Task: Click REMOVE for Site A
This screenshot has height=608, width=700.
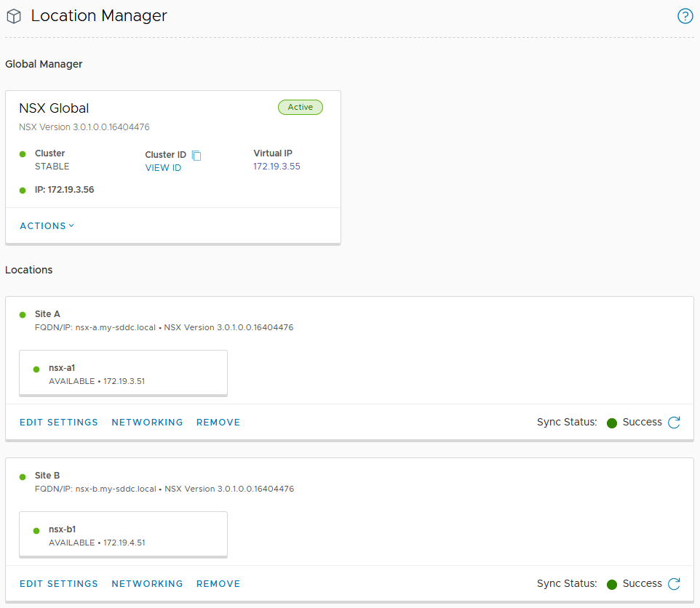Action: point(218,422)
